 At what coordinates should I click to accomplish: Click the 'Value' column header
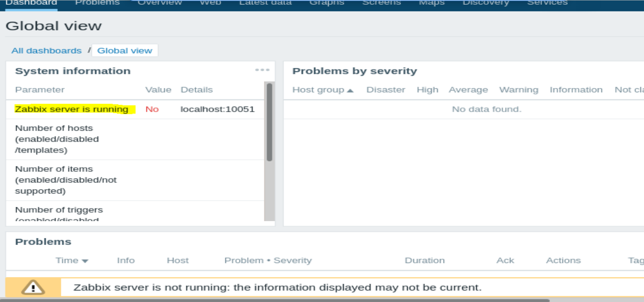pyautogui.click(x=158, y=90)
